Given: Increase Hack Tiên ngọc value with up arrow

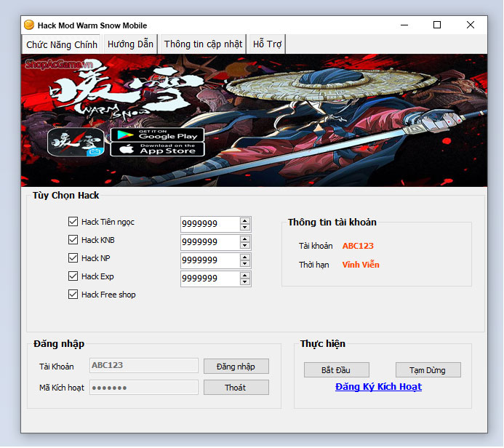Looking at the screenshot, I should tap(245, 221).
